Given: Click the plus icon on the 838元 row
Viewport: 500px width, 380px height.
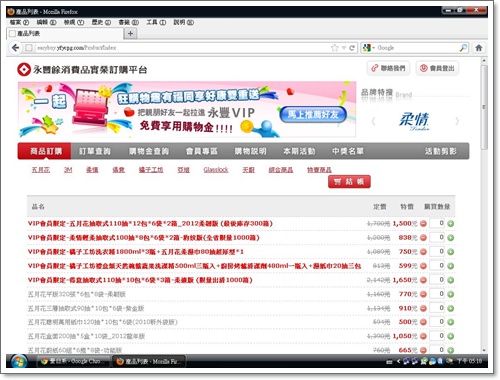Looking at the screenshot, I should 451,238.
